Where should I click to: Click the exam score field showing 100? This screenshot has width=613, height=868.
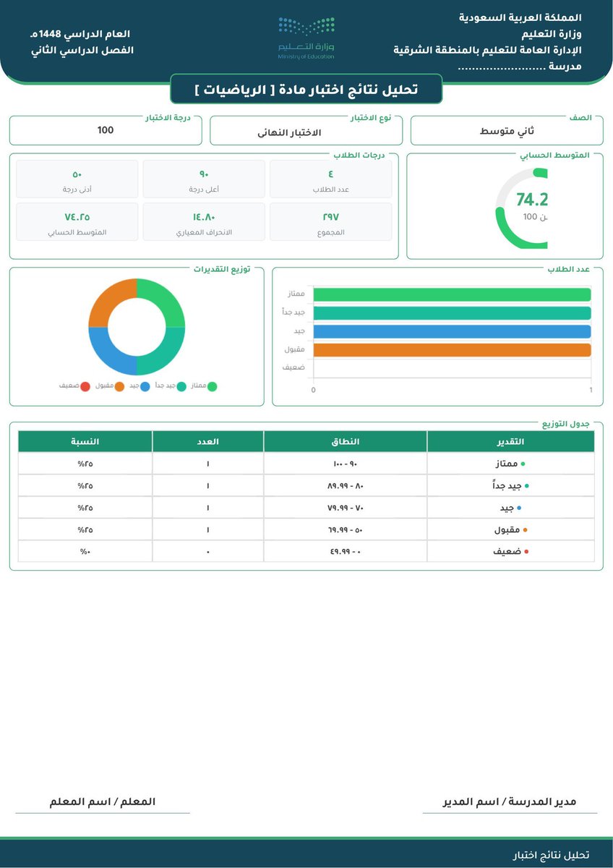pos(106,130)
